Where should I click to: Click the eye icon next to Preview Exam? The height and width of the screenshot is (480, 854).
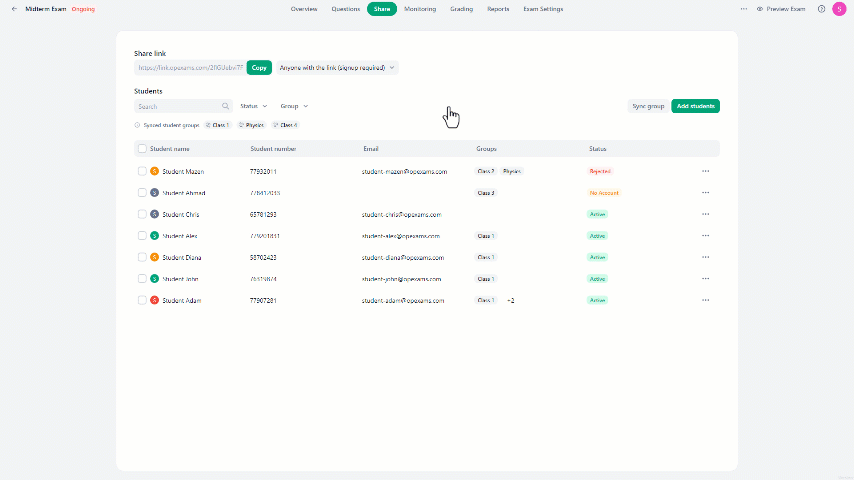pyautogui.click(x=760, y=9)
